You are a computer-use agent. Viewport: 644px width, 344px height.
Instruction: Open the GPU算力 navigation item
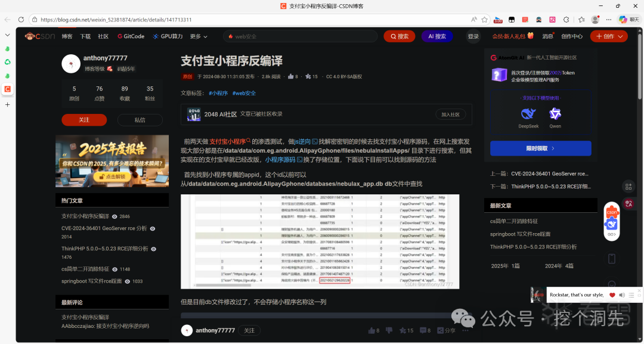point(168,36)
